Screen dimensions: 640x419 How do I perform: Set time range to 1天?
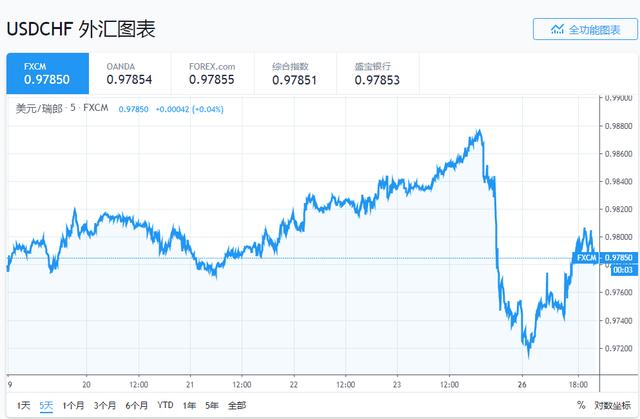point(23,405)
